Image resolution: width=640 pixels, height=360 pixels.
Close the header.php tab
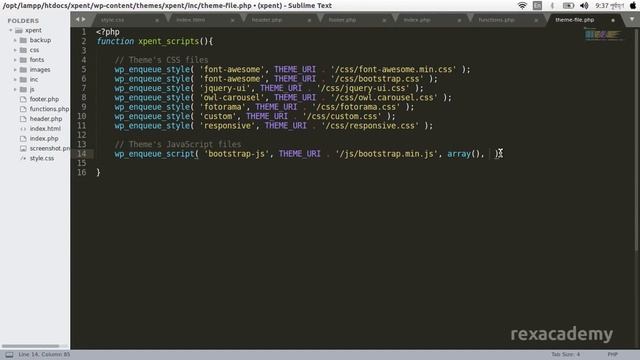[309, 20]
